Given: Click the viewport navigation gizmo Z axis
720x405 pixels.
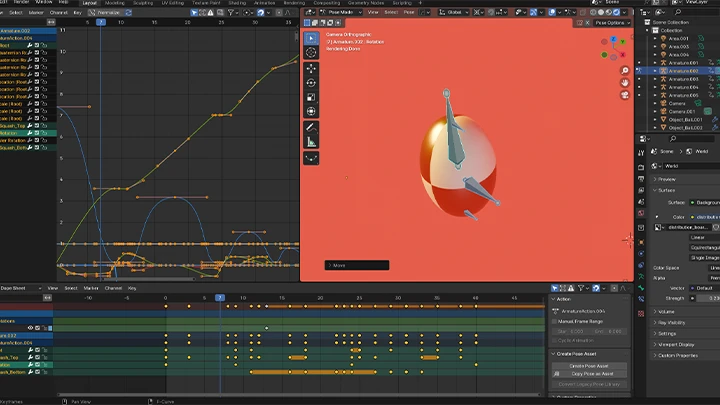Looking at the screenshot, I should [x=613, y=40].
